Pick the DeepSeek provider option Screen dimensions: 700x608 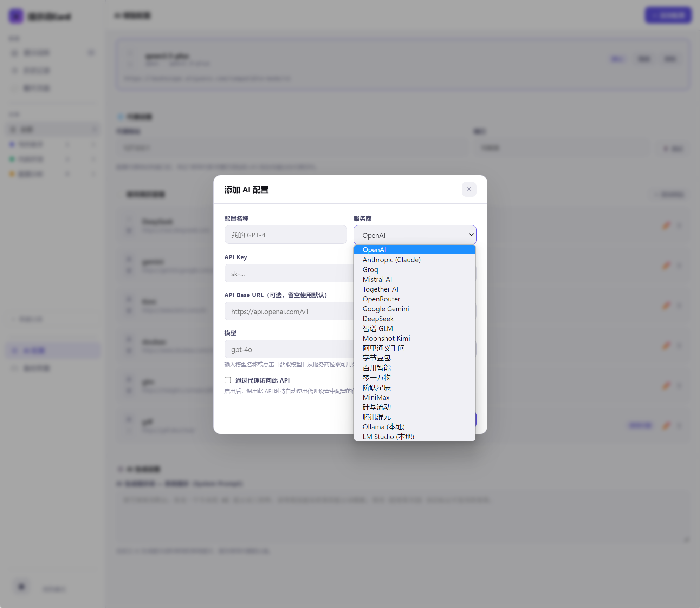coord(415,319)
